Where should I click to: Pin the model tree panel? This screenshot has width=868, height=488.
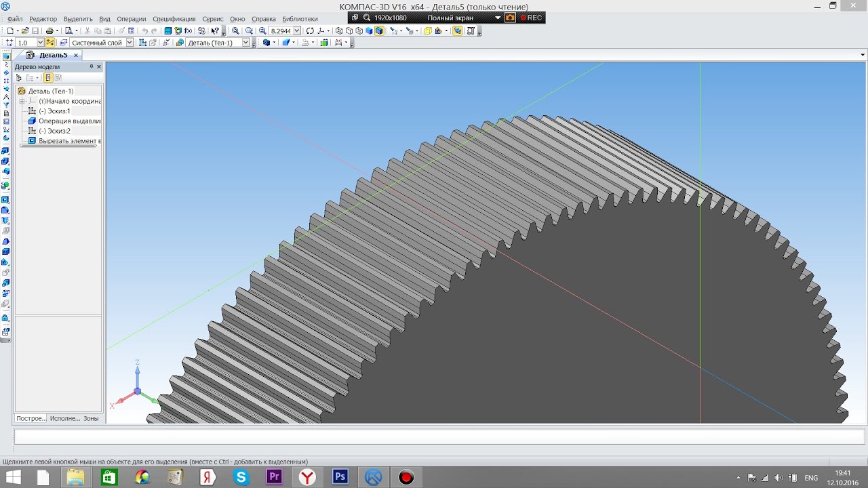pos(92,66)
